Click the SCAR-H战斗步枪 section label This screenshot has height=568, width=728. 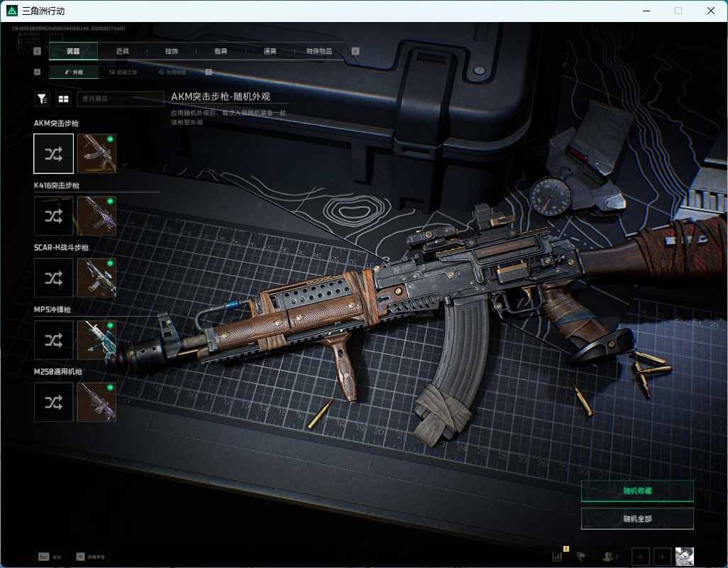tap(61, 248)
